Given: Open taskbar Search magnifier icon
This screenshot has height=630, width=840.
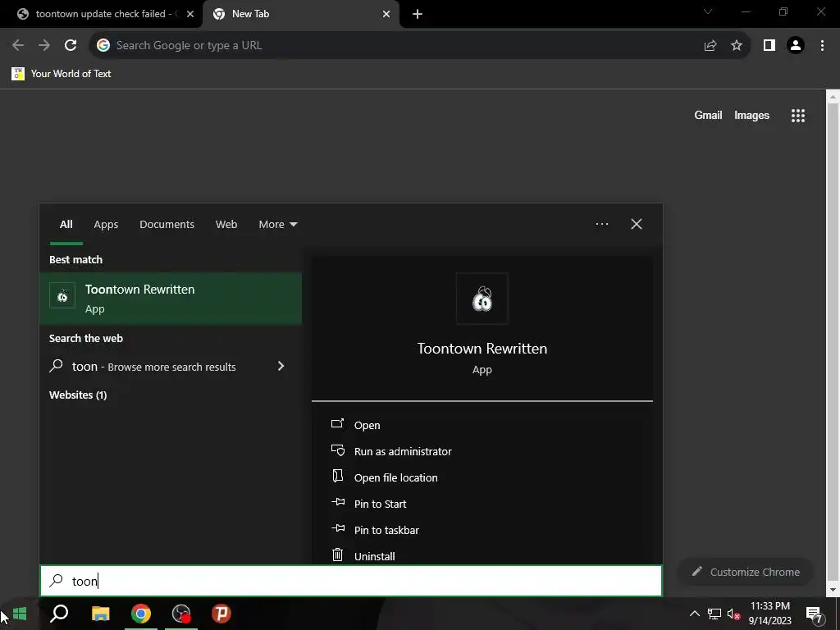Looking at the screenshot, I should (59, 614).
